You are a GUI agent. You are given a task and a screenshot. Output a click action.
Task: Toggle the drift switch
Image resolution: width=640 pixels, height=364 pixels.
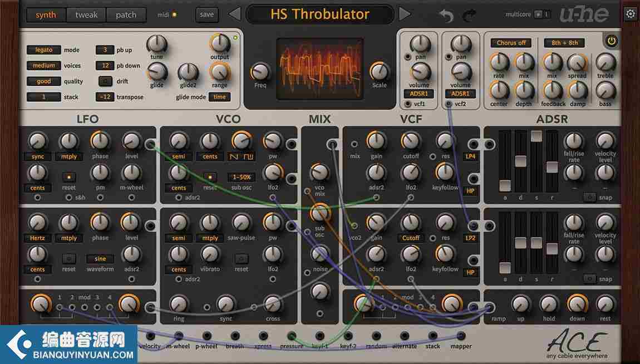105,81
